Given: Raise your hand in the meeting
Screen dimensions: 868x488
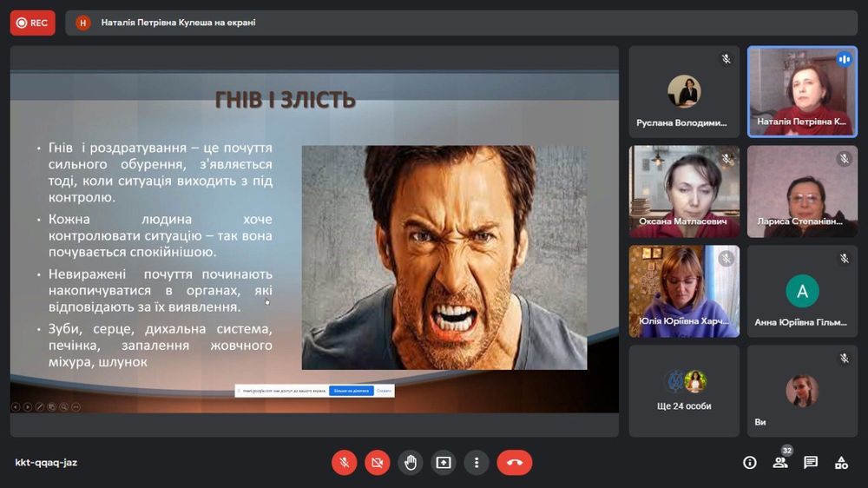Looking at the screenshot, I should pos(411,463).
